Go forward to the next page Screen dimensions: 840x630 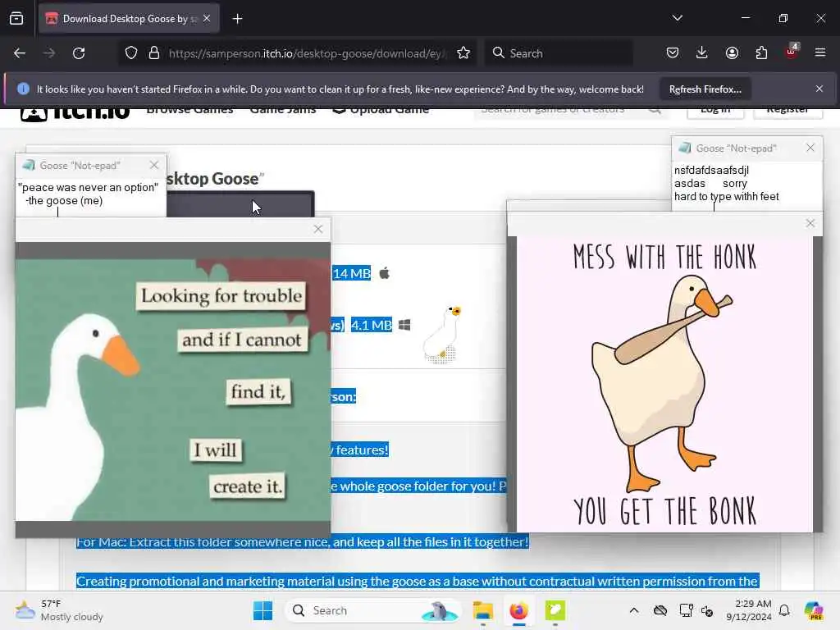pos(48,53)
